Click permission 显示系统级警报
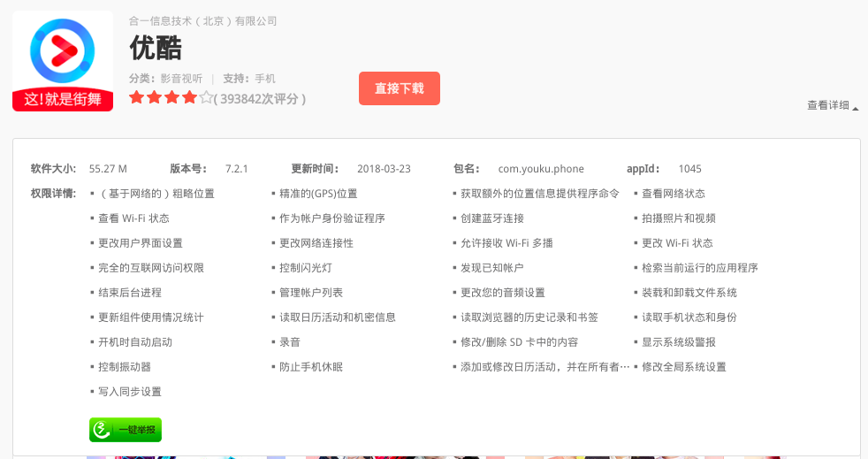Viewport: 868px width, 459px height. coord(679,342)
